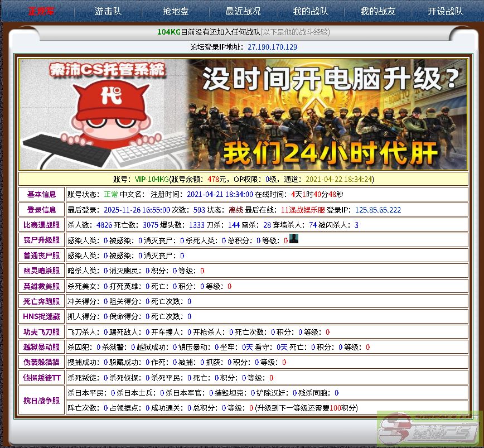
Task: Open the 24小时代肝 advertisement banner
Action: [326, 114]
